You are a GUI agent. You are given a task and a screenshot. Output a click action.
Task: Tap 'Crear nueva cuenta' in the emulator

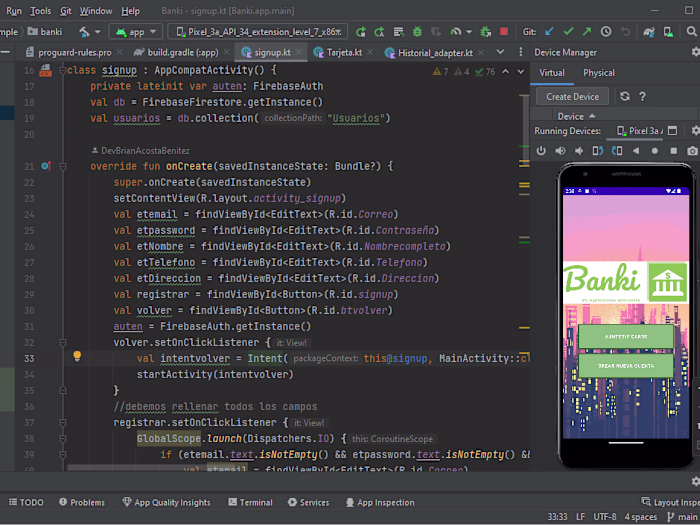point(626,366)
